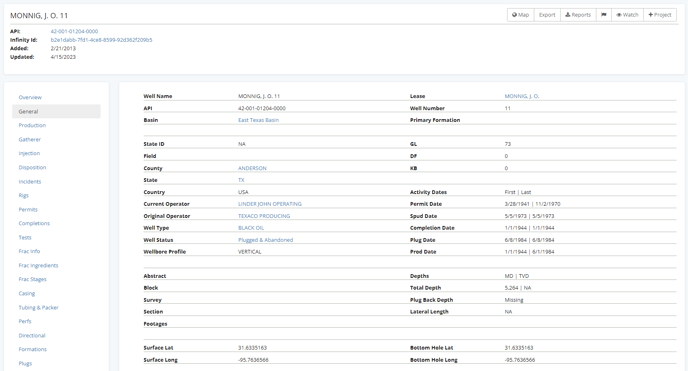The width and height of the screenshot is (688, 371).
Task: Open Incidents section in sidebar
Action: pos(29,182)
